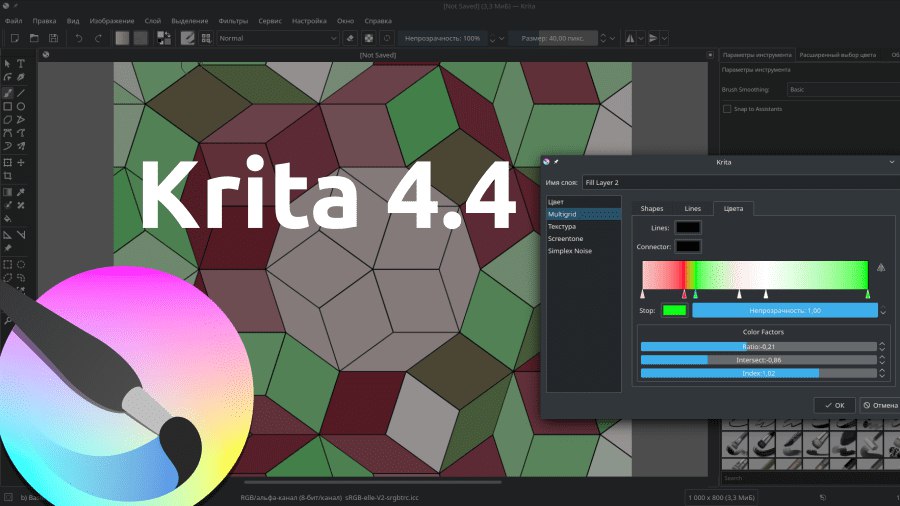Adjust the Index value stepper
Image resolution: width=900 pixels, height=506 pixels.
[x=882, y=373]
